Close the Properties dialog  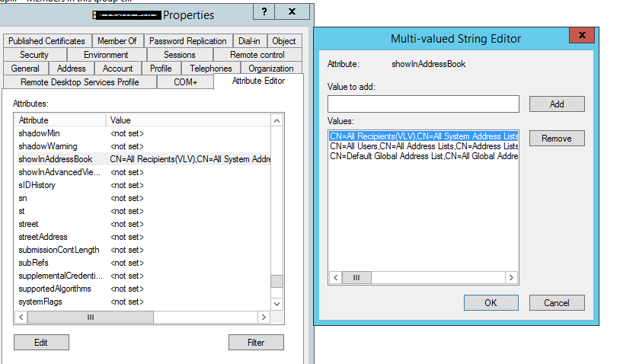point(292,11)
